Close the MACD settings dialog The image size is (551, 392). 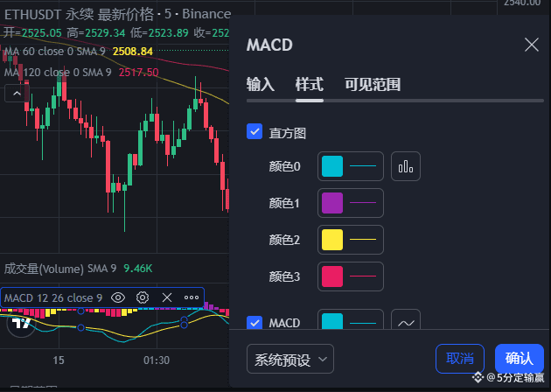pos(532,45)
